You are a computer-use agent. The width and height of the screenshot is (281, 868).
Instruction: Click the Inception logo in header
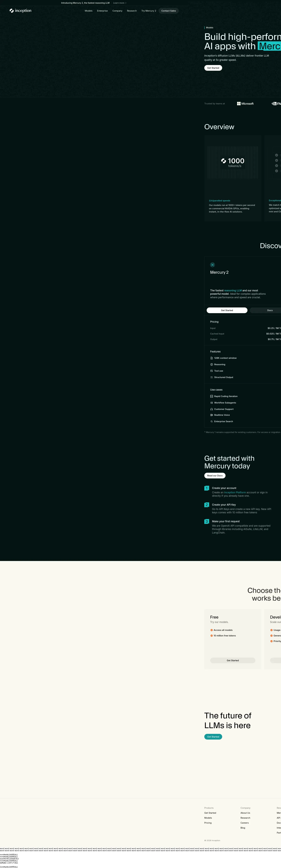pos(21,11)
